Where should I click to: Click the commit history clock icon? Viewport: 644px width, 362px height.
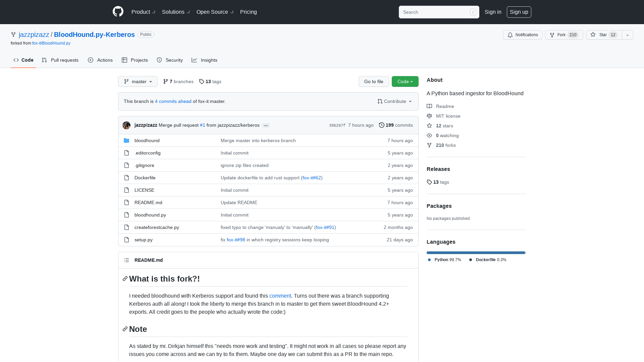pos(381,125)
